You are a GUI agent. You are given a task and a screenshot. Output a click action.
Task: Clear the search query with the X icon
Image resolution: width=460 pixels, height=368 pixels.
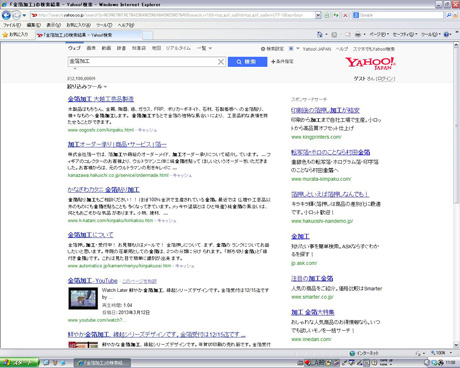(221, 62)
